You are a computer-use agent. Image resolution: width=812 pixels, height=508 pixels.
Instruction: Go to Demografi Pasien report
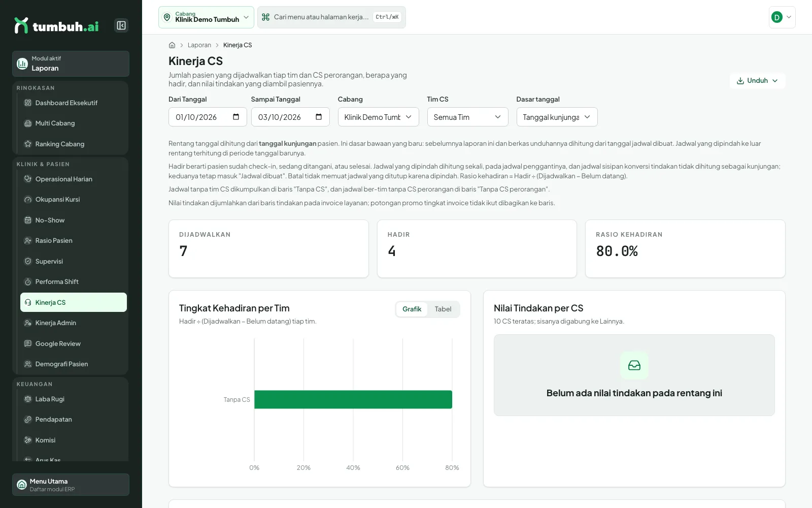click(74, 364)
